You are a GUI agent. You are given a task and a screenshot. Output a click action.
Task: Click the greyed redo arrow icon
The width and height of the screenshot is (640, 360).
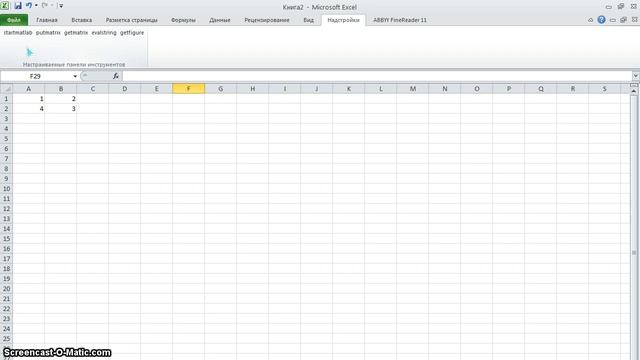44,6
